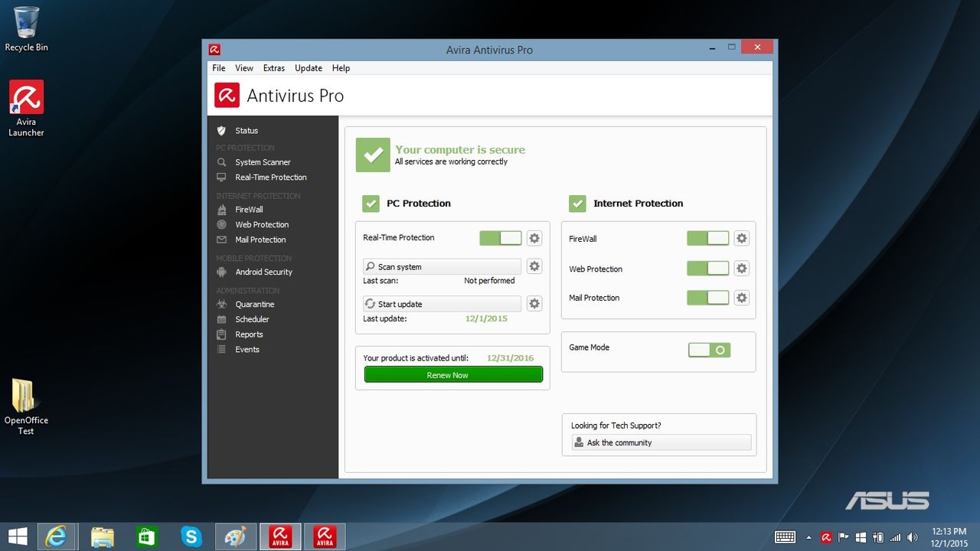Click the 'Internet Protection' panel heading
This screenshot has width=980, height=551.
(x=639, y=204)
